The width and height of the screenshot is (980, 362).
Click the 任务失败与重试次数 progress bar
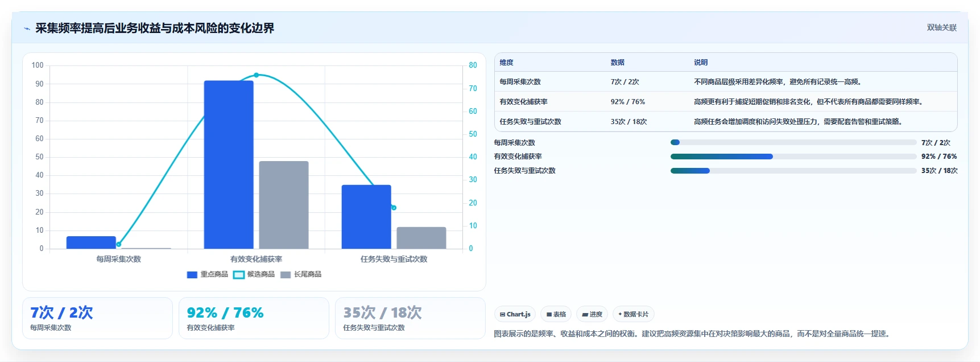[x=793, y=171]
